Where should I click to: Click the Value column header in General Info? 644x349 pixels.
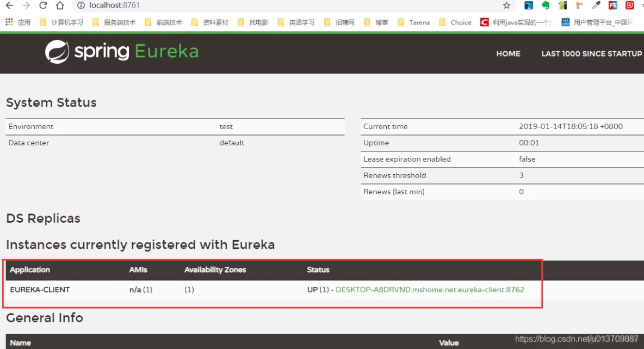(449, 343)
